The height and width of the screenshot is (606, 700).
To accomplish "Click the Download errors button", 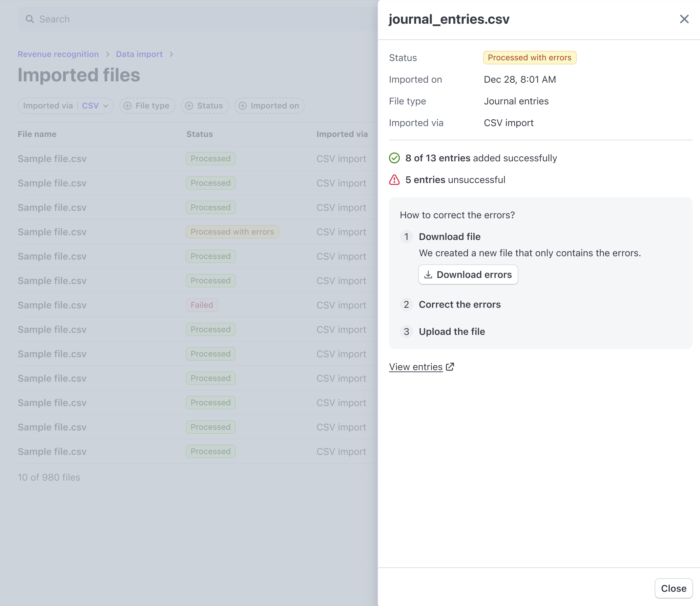I will (x=468, y=275).
